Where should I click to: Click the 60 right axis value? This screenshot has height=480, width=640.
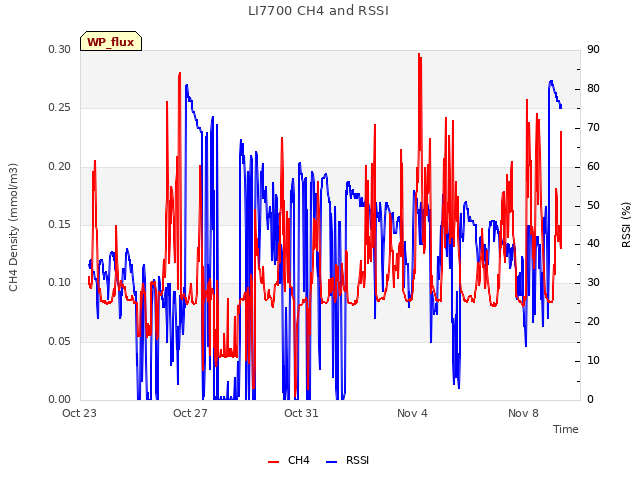point(593,166)
